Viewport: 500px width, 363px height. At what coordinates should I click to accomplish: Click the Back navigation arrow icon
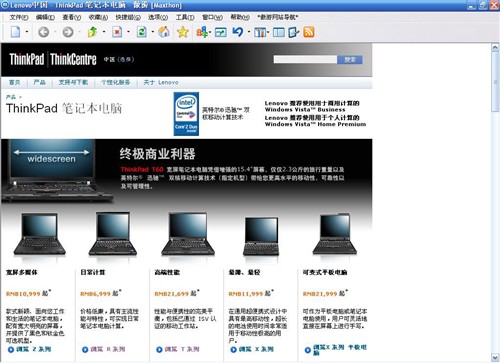(44, 32)
